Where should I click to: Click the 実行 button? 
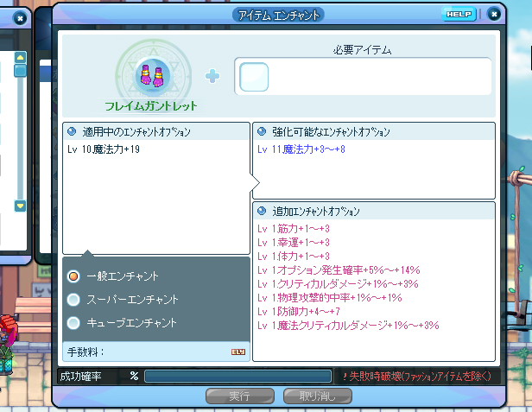click(240, 396)
